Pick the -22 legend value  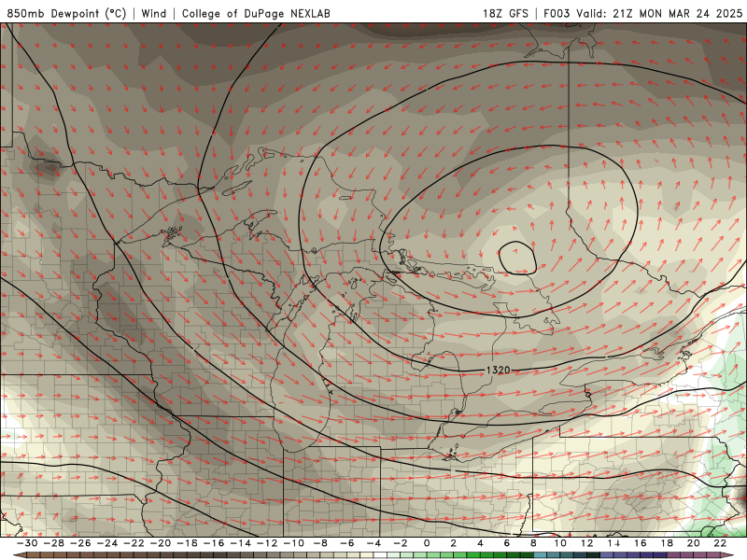coord(134,543)
